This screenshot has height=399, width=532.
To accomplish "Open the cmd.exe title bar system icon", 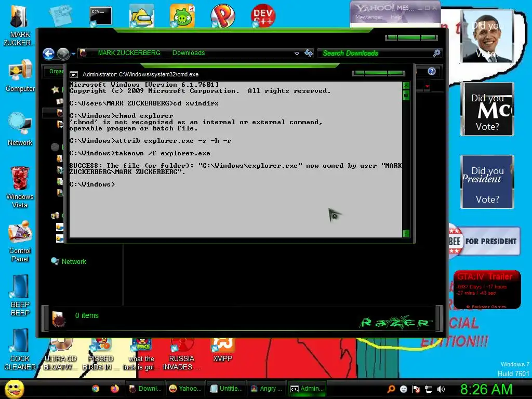I will (x=74, y=75).
